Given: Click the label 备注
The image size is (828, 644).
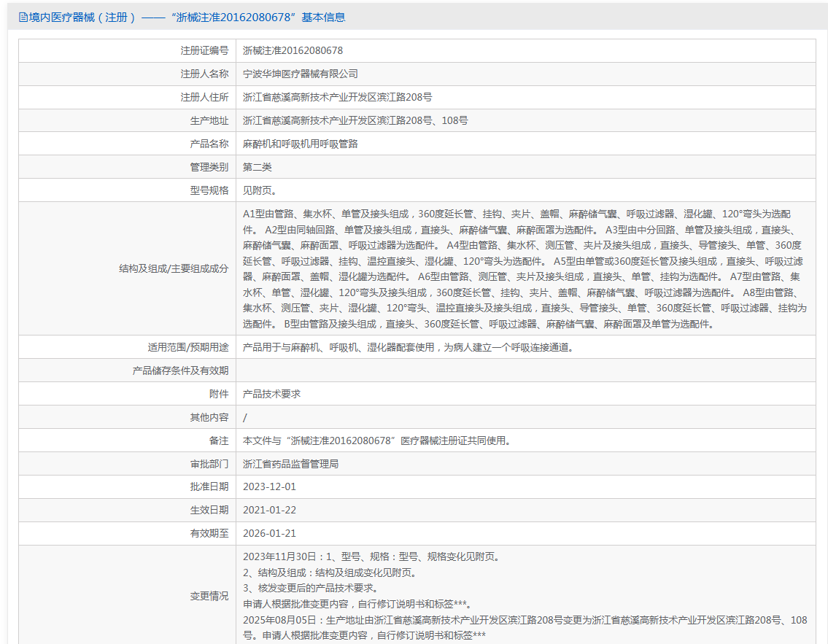Looking at the screenshot, I should click(219, 441).
